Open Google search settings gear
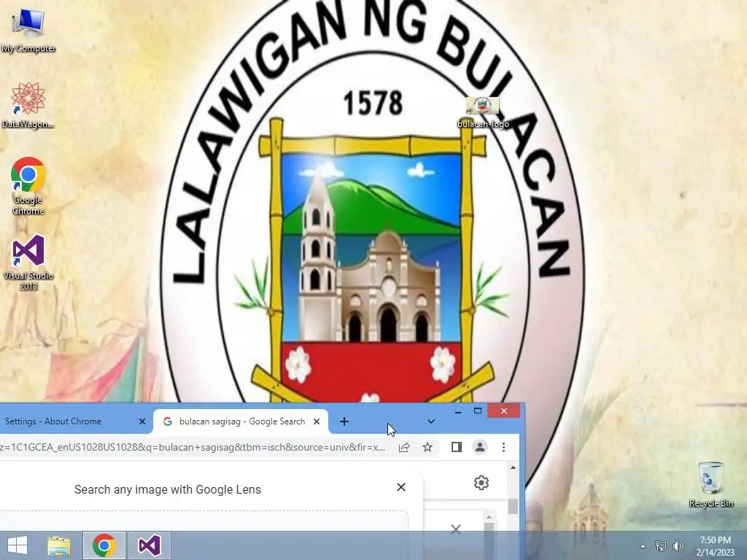The width and height of the screenshot is (747, 560). point(481,483)
